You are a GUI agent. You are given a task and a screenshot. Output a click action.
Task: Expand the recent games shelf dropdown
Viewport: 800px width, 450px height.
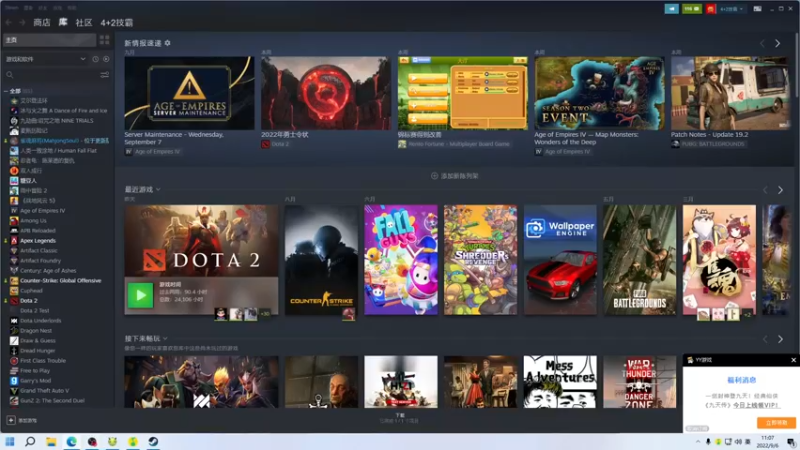tap(158, 190)
